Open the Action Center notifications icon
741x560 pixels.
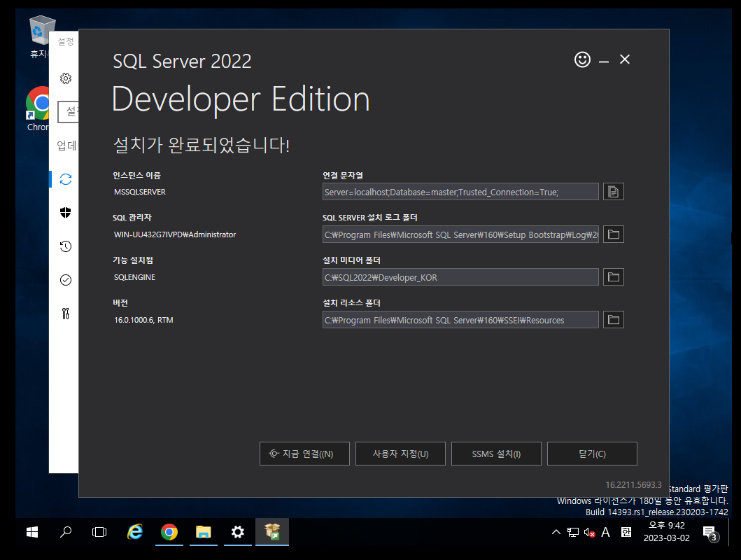pyautogui.click(x=710, y=533)
